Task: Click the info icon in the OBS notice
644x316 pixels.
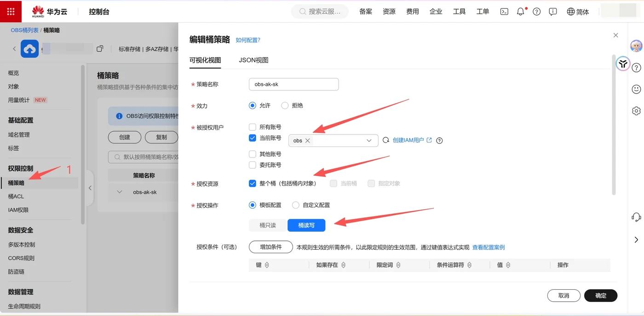Action: [x=119, y=116]
